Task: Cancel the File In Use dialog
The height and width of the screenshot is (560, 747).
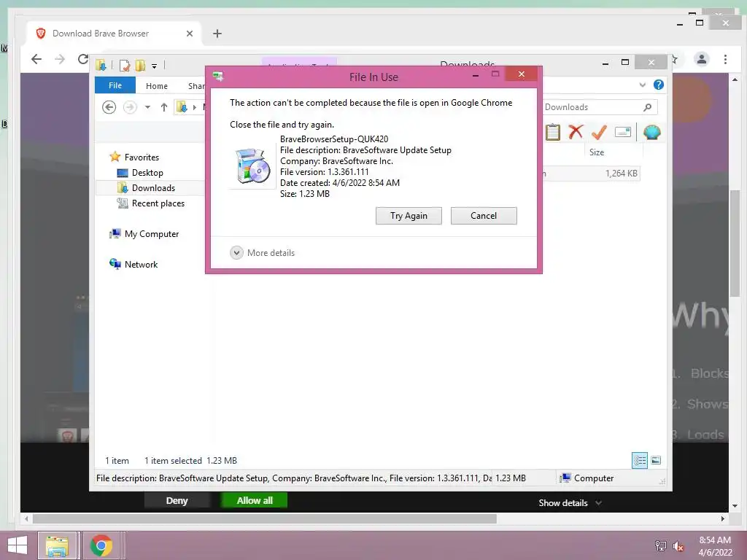Action: 484,216
